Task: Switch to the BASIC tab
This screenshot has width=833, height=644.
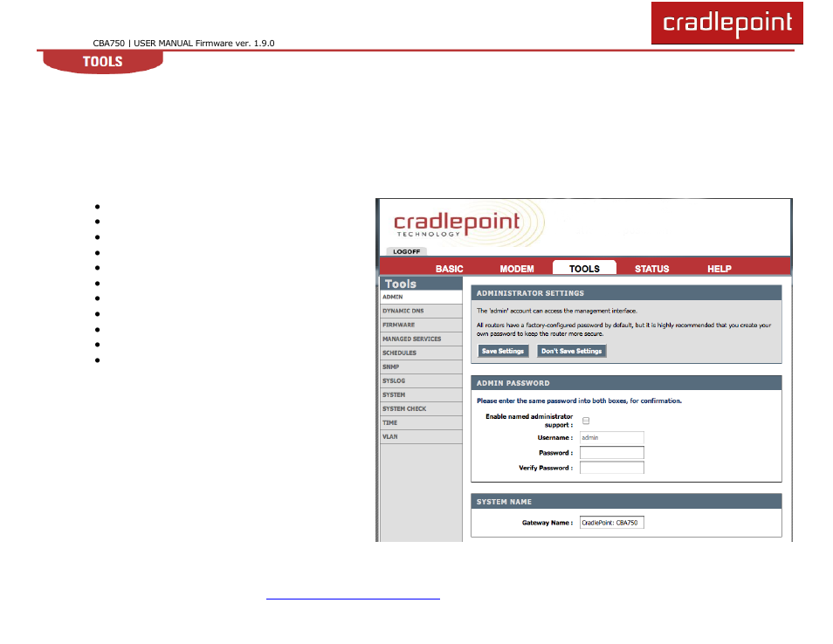Action: click(450, 269)
